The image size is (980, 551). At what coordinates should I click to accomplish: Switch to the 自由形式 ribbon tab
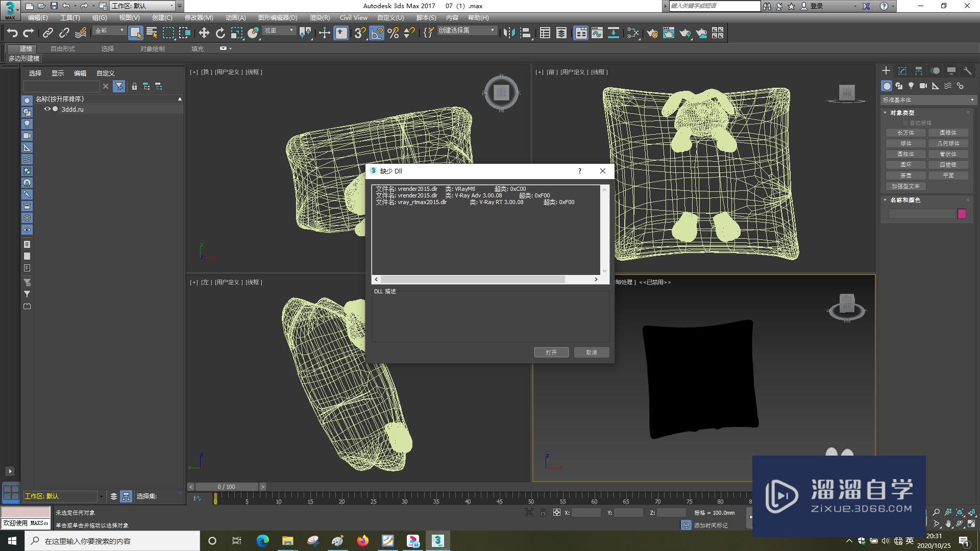(63, 49)
